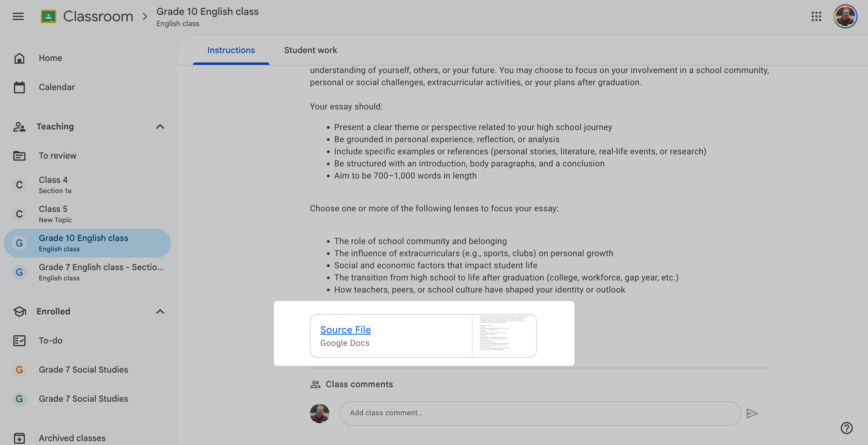Screen dimensions: 868x445
Task: Open the hamburger main menu
Action: [x=18, y=16]
